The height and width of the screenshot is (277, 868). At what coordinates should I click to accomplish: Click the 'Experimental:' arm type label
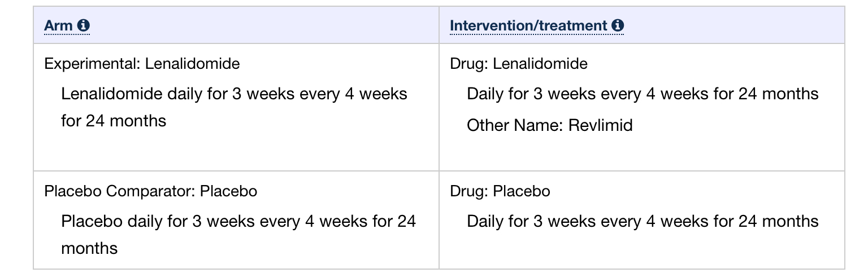[x=93, y=64]
